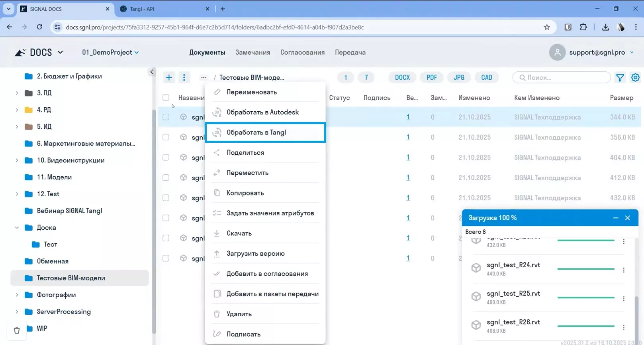Open the 01_DemoProject project dropdown
The height and width of the screenshot is (345, 644).
[x=110, y=52]
